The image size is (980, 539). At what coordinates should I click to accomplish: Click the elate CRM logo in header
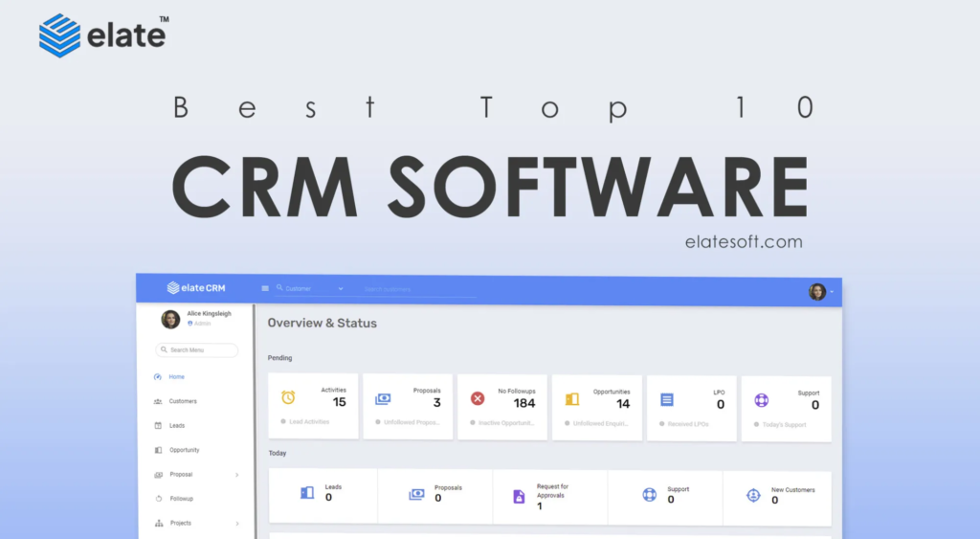tap(195, 287)
